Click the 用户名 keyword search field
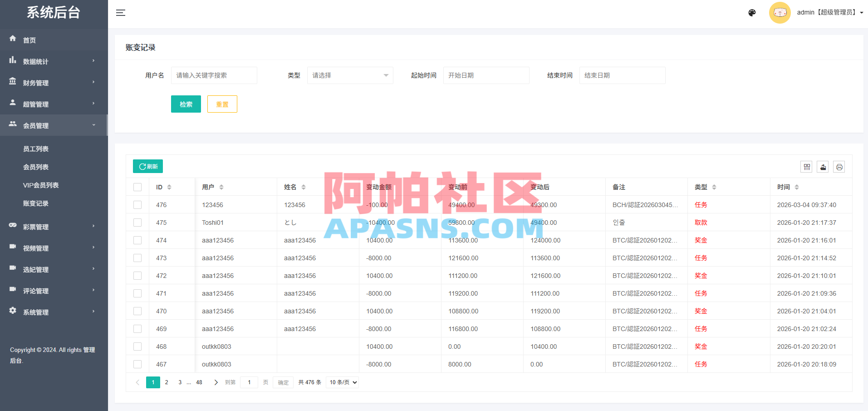Screen dimensions: 868x411 click(214, 75)
